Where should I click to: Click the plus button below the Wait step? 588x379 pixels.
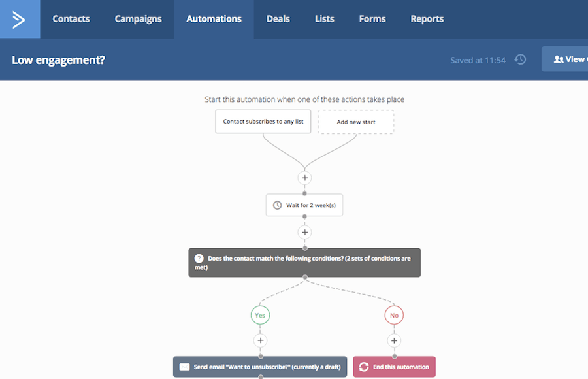(304, 233)
